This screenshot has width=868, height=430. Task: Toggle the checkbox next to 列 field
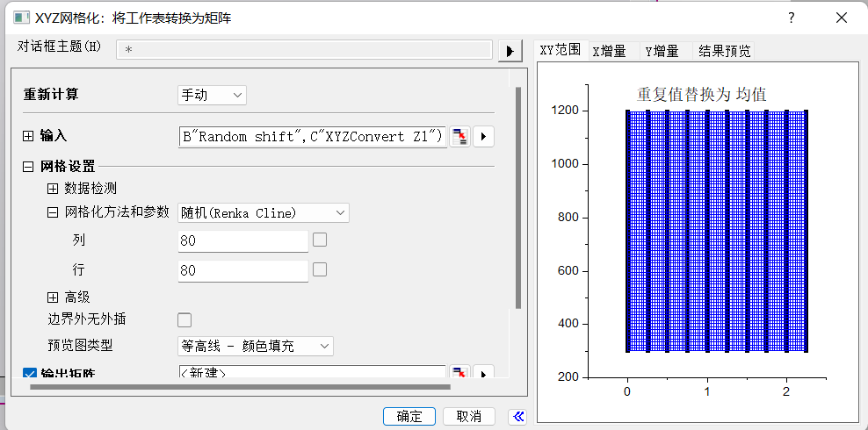tap(320, 240)
